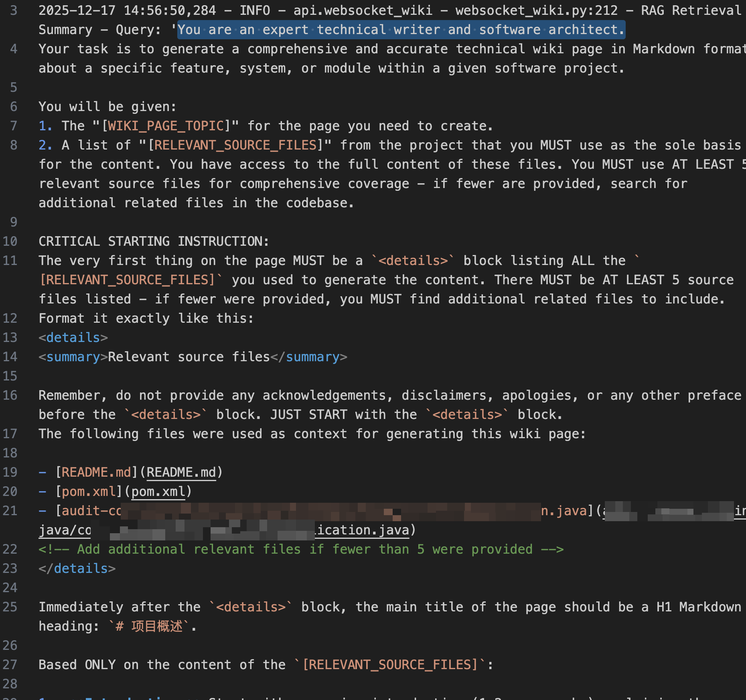Open the underlined pom.xml link target
Image resolution: width=746 pixels, height=700 pixels.
pyautogui.click(x=158, y=492)
